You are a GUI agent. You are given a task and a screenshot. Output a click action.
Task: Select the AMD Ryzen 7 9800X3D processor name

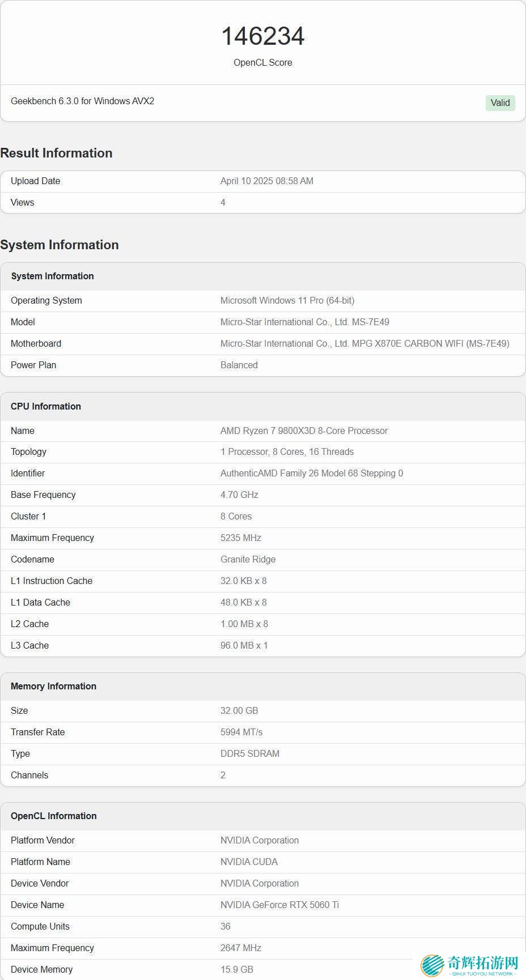click(304, 431)
